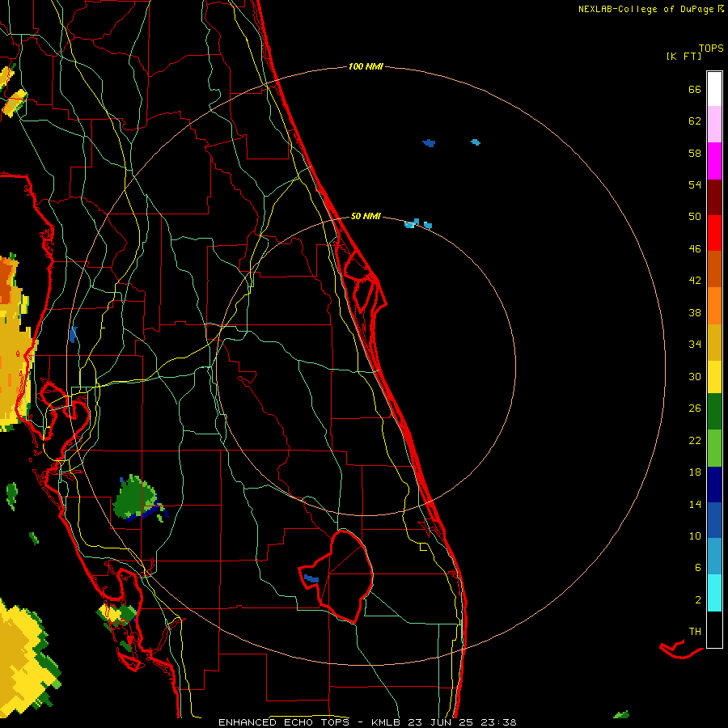Click the legend value 26
This screenshot has width=728, height=728.
[x=695, y=408]
